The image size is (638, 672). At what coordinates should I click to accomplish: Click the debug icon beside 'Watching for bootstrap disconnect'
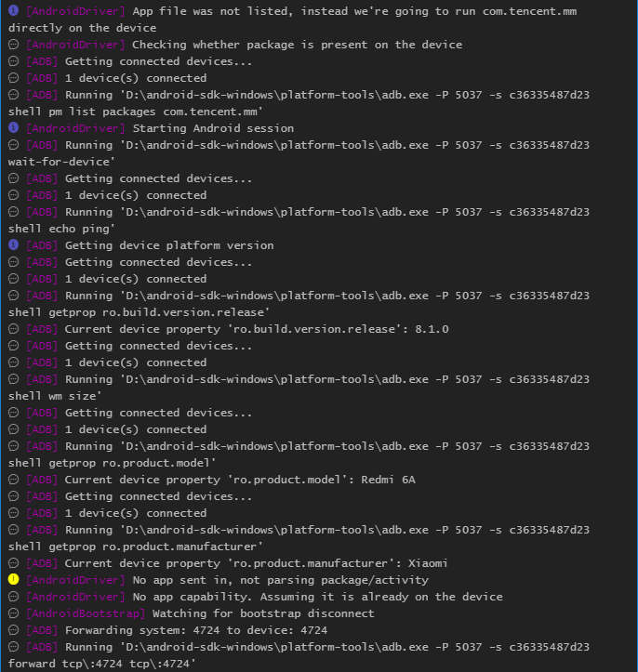pos(13,613)
